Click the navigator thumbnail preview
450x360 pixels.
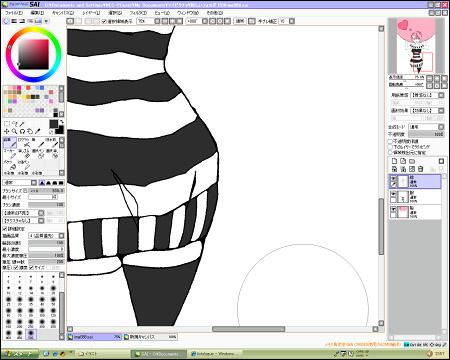click(x=416, y=46)
